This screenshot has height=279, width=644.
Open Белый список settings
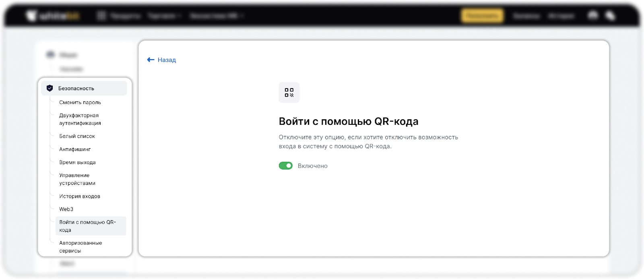point(77,136)
